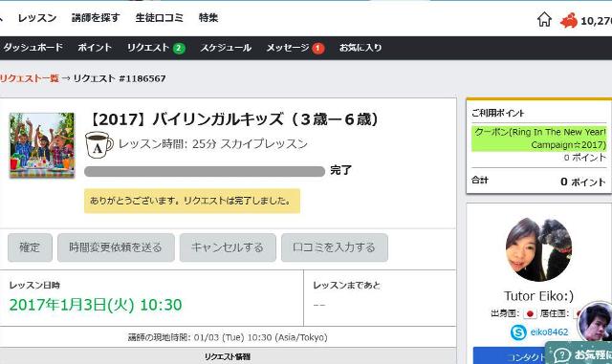This screenshot has height=364, width=612.
Task: Follow the リクエスト一覧 breadcrumb link
Action: pos(30,78)
